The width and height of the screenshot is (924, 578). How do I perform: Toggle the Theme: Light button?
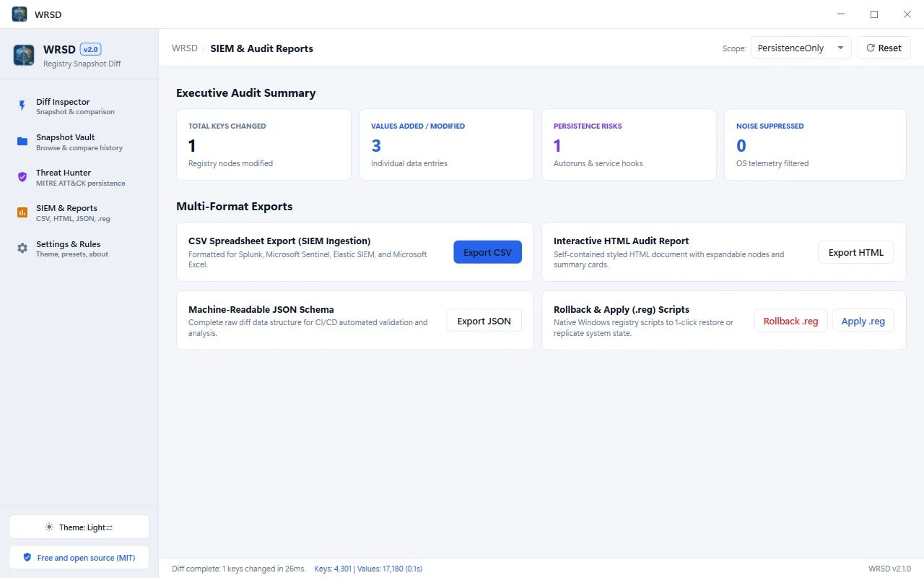[x=79, y=527]
